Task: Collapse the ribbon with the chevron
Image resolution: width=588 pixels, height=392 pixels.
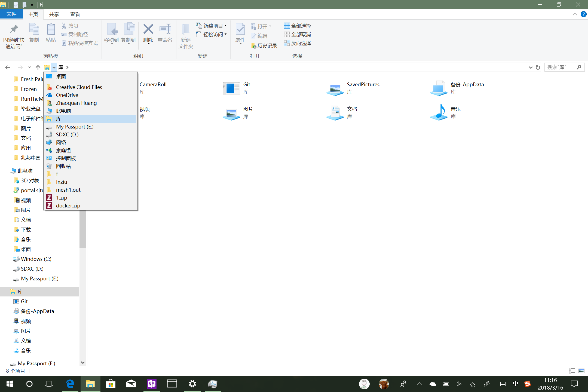Action: [575, 14]
